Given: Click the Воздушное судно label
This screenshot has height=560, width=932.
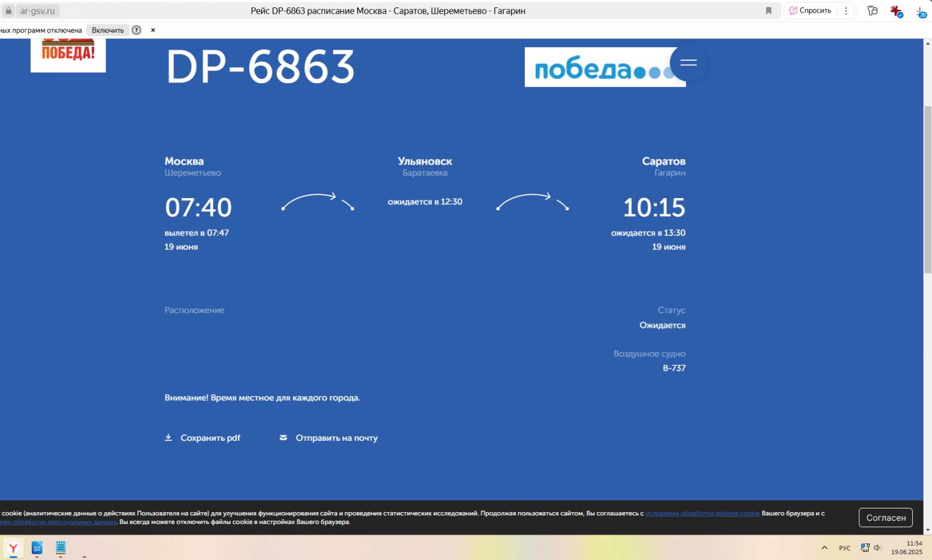Looking at the screenshot, I should (649, 354).
